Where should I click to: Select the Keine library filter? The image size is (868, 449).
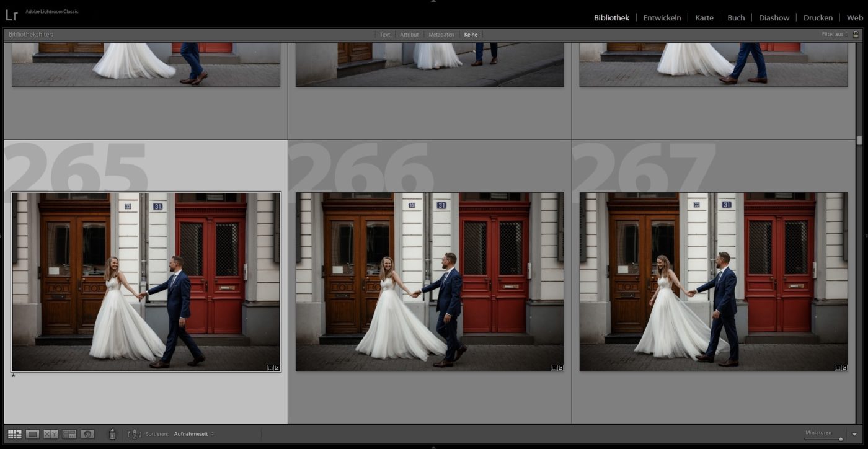[x=471, y=35]
